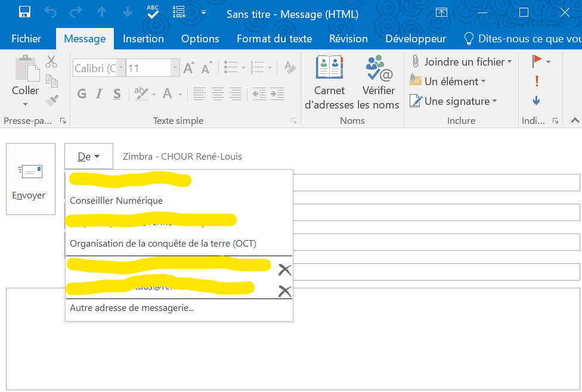Switch to the Insertion tab

tap(143, 39)
